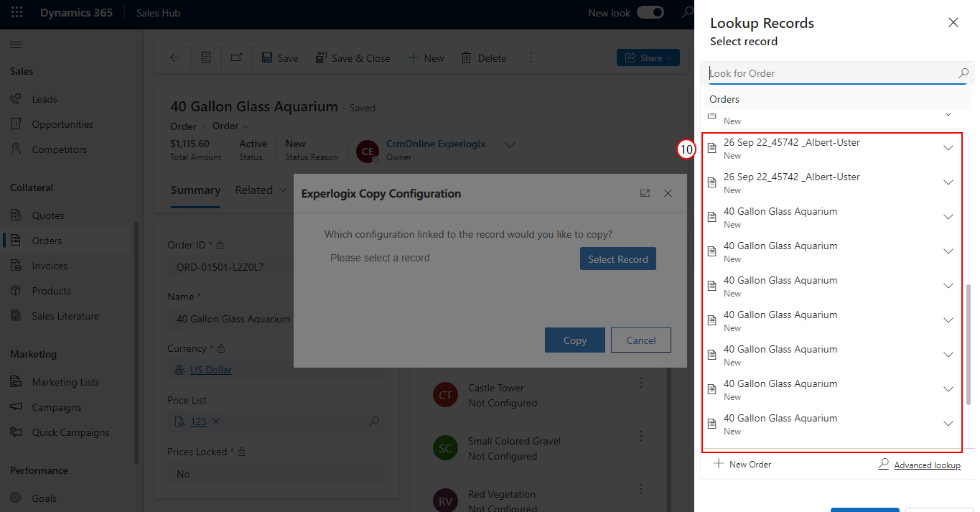Viewport: 980px width, 512px height.
Task: Switch to the Summary tab
Action: tap(195, 190)
